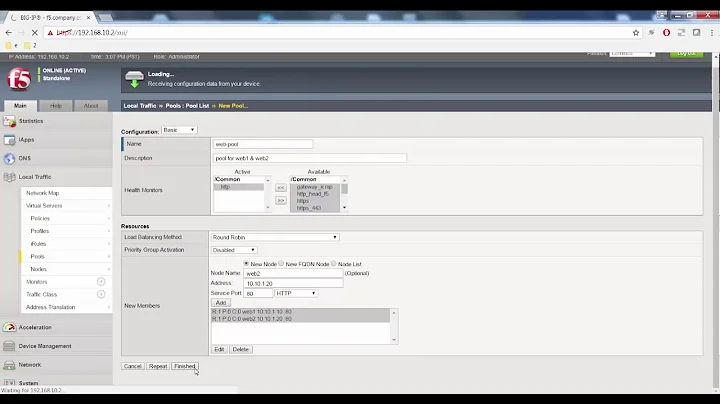This screenshot has width=720, height=404.
Task: Select web1 10.10.1.10:80 member row
Action: point(300,312)
